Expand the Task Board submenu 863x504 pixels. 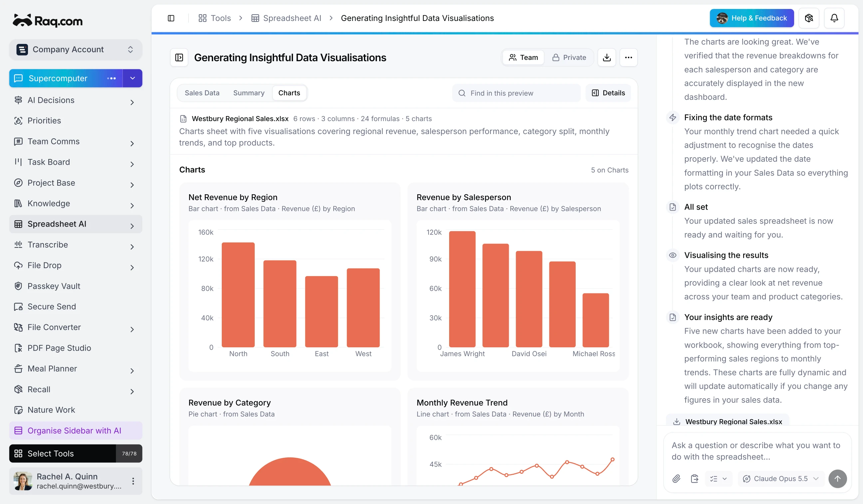click(x=132, y=164)
